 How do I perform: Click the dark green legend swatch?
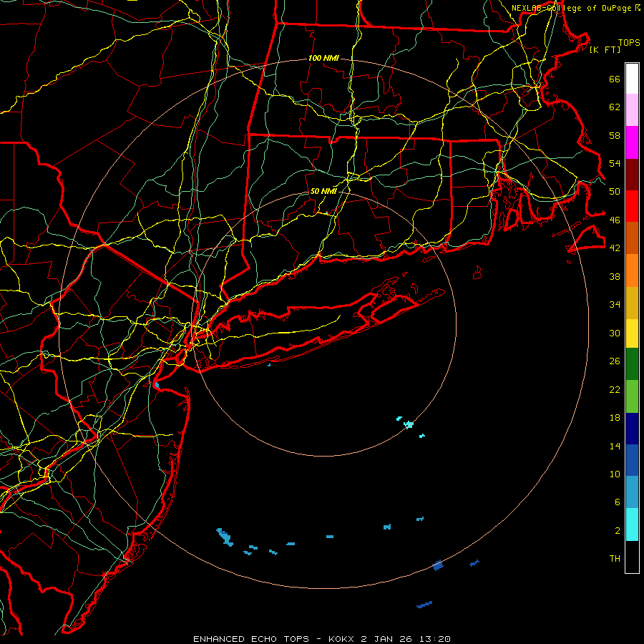pos(632,364)
